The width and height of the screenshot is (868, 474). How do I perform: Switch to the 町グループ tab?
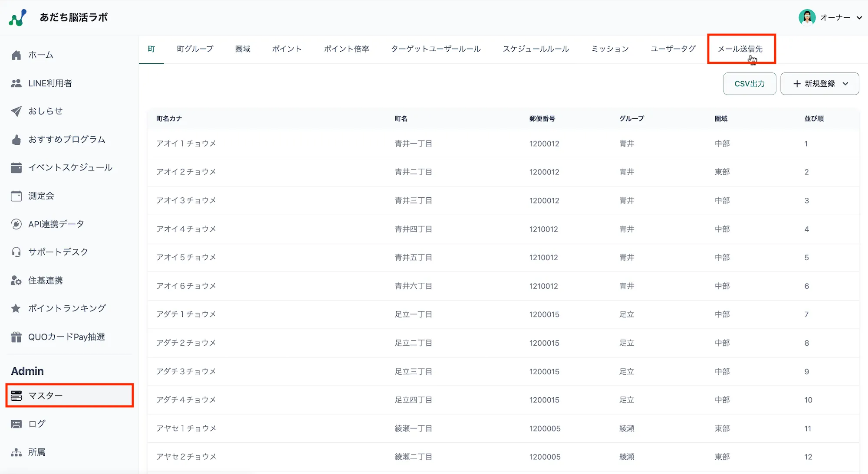[x=195, y=49]
